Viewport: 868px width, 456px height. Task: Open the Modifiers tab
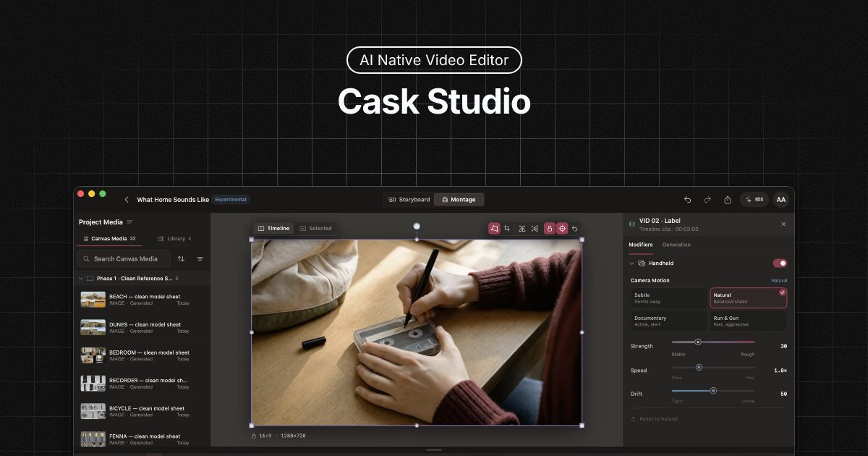point(640,245)
